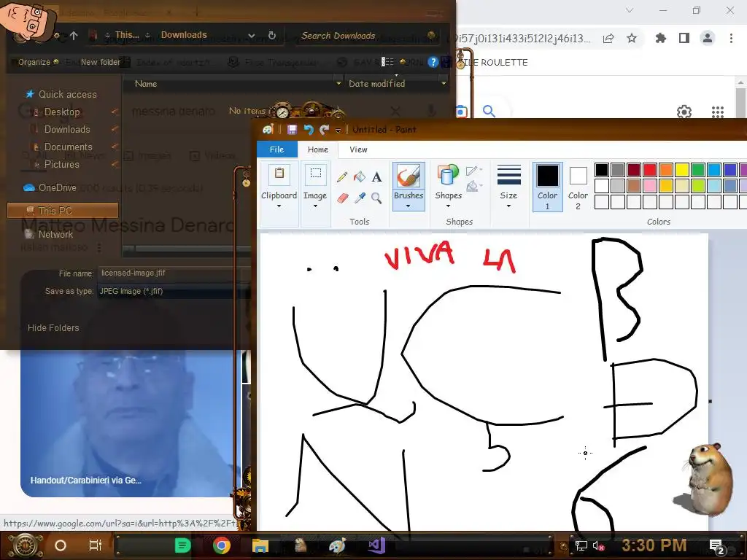The width and height of the screenshot is (747, 560).
Task: Select Color 2 button in Paint
Action: coord(578,187)
